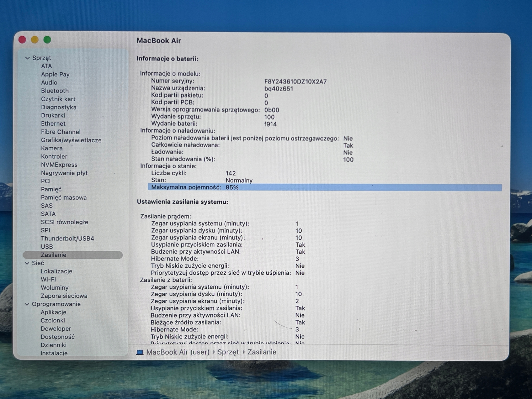Select NVMExpress in the sidebar

[x=59, y=165]
